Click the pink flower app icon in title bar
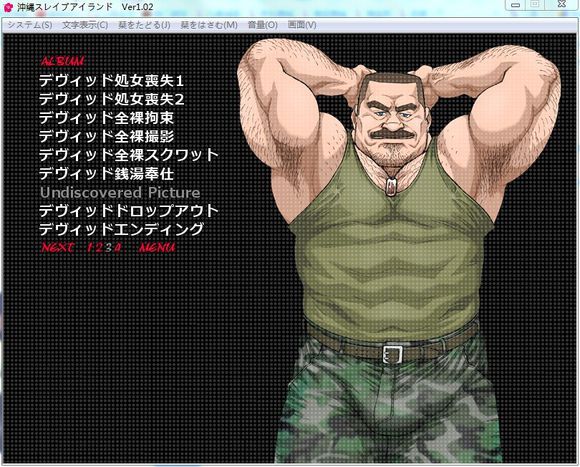Viewport: 580px width, 467px height. (x=9, y=7)
